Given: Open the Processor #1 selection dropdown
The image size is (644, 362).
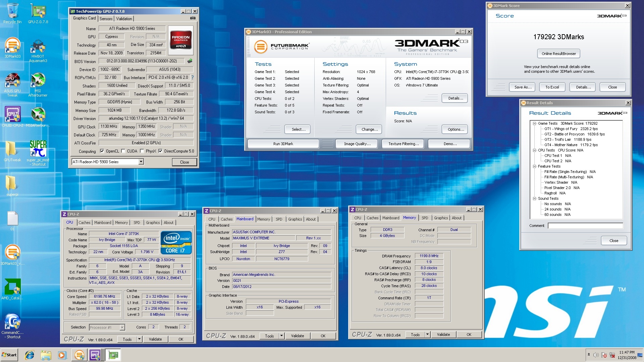Looking at the screenshot, I should [x=122, y=327].
